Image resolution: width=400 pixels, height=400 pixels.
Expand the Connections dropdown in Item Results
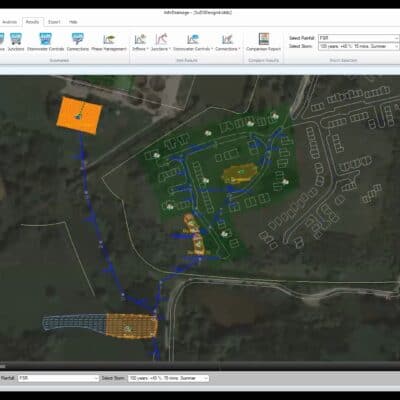228,42
